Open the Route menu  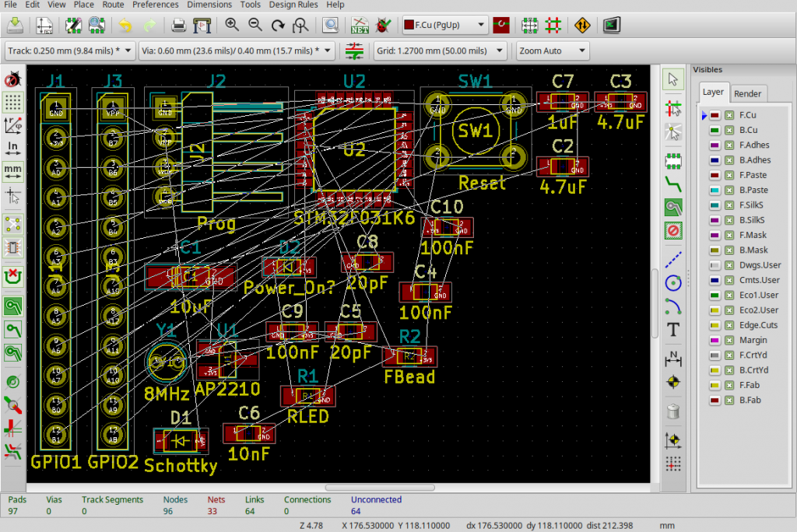pos(113,5)
